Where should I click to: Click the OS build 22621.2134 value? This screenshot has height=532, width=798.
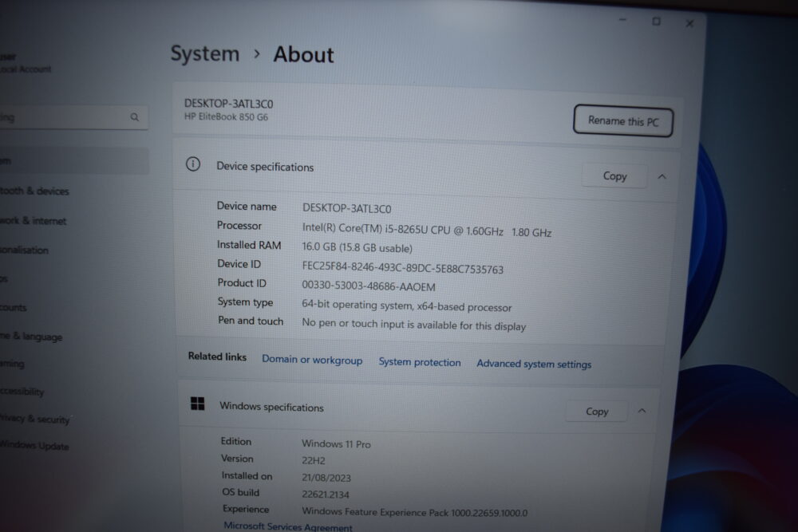pos(326,495)
